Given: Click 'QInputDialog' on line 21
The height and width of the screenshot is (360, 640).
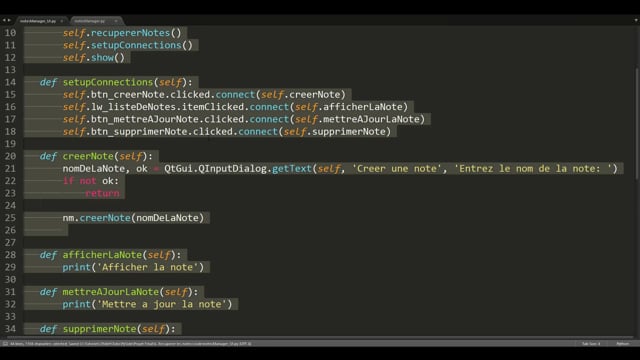Looking at the screenshot, I should (x=232, y=169).
